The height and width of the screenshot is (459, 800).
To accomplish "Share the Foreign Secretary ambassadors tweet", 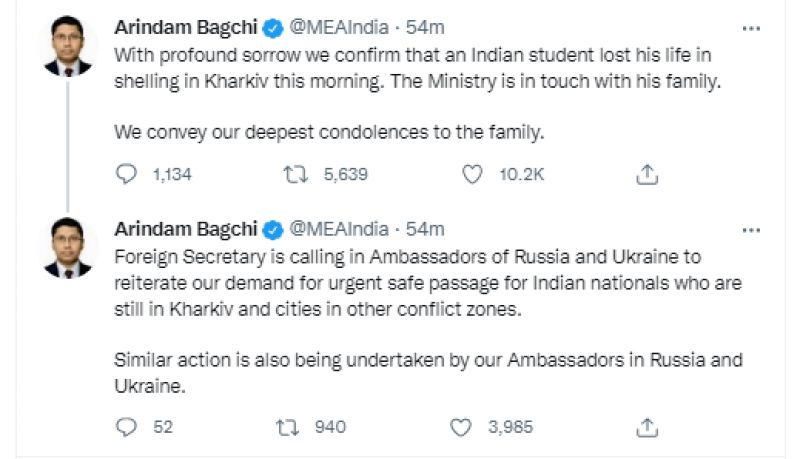I will [x=646, y=427].
